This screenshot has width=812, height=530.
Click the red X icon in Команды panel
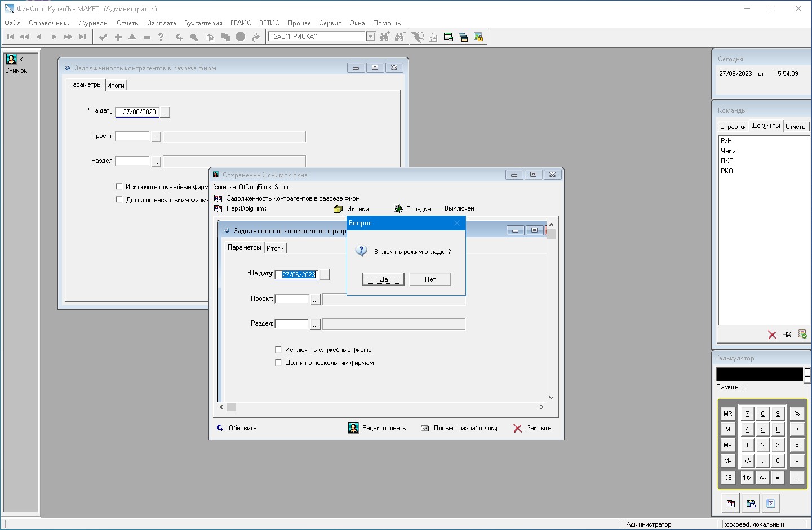[x=772, y=335]
